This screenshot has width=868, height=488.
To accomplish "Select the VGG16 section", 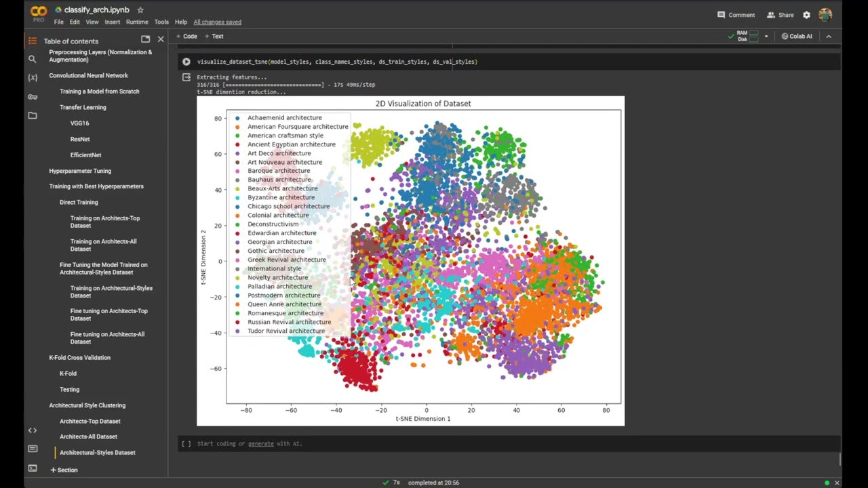I will 79,123.
